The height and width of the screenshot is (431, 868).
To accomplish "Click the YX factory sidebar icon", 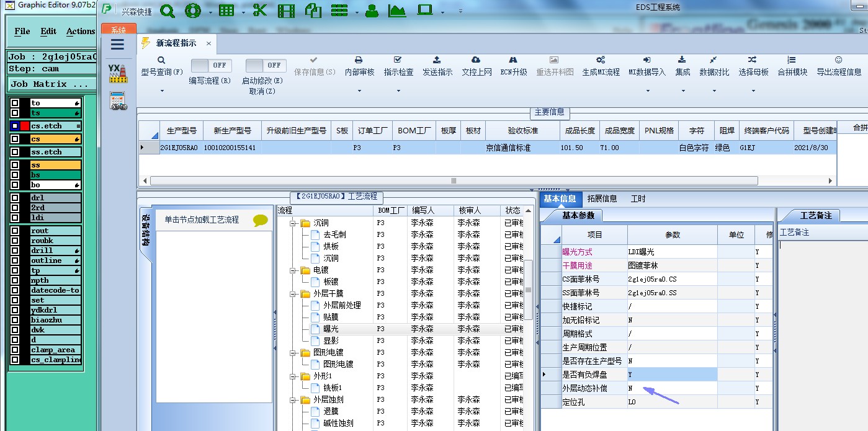I will pos(117,74).
